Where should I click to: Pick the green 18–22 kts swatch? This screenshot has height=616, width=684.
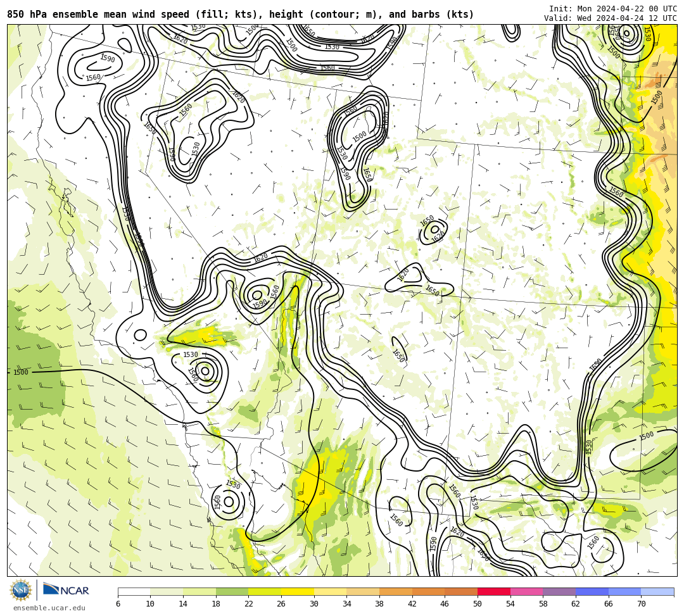pyautogui.click(x=232, y=591)
